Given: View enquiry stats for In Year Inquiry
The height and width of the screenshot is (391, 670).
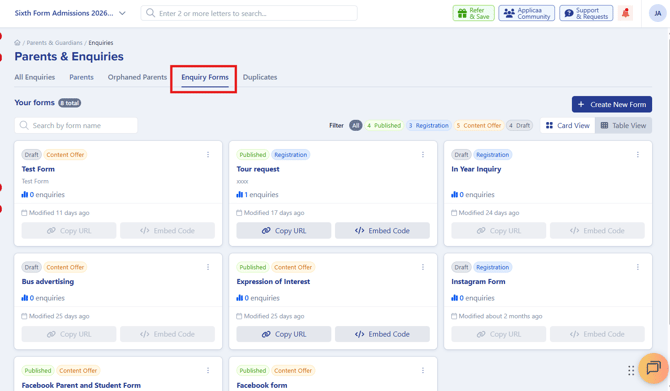Looking at the screenshot, I should [473, 194].
